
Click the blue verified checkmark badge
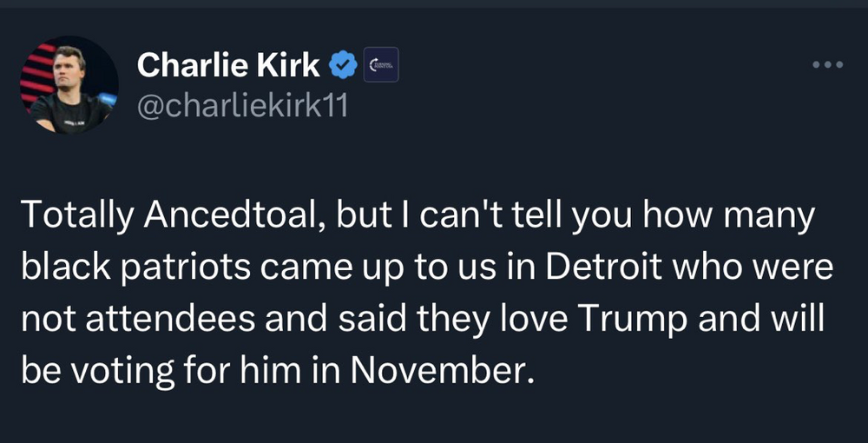[345, 63]
